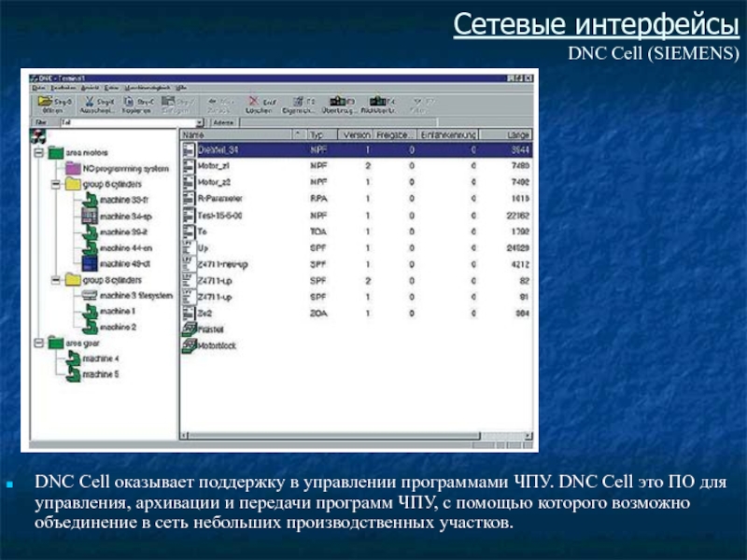Screen dimensions: 747x560
Task: Select the Frästeil workpiece icon
Action: (x=190, y=329)
